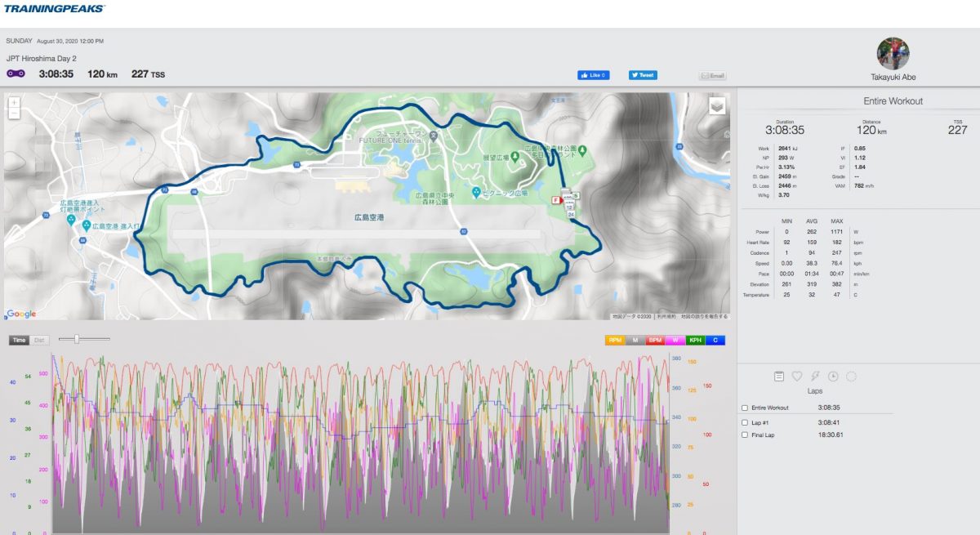Toggle the BPM heart rate series
The width and height of the screenshot is (980, 535).
pyautogui.click(x=655, y=341)
